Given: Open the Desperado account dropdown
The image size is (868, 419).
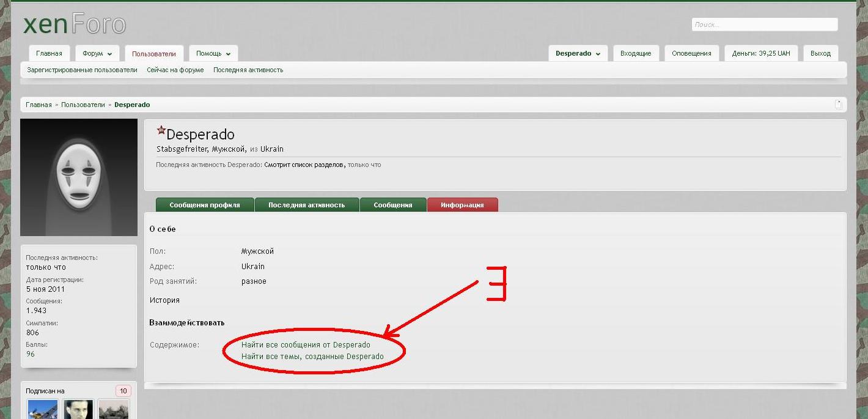Looking at the screenshot, I should point(578,54).
